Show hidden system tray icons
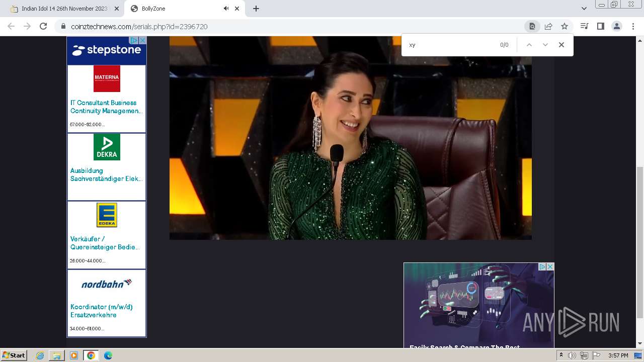The width and height of the screenshot is (644, 362). tap(561, 355)
